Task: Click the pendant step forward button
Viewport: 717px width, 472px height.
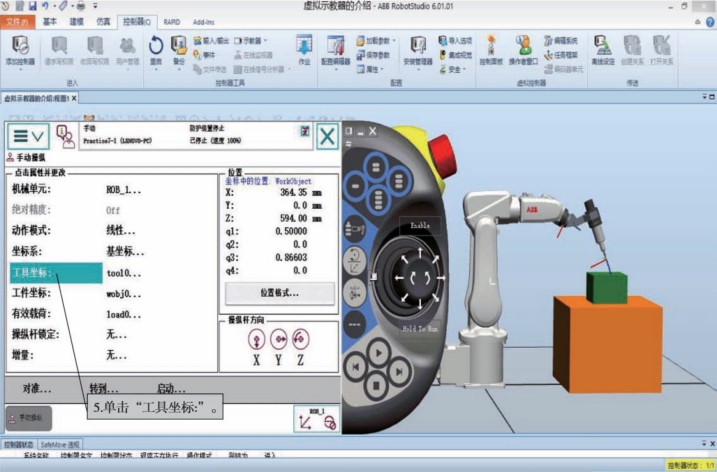Action: 399,371
